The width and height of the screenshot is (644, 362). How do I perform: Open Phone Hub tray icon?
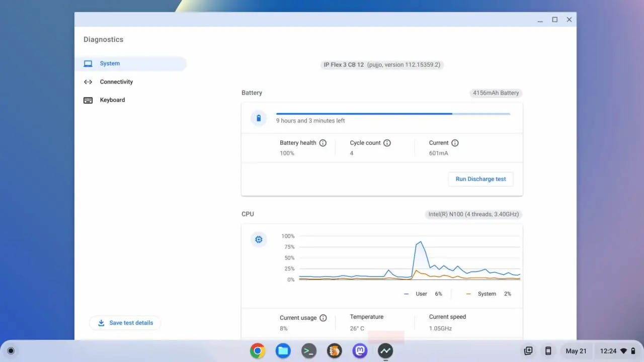[x=548, y=351]
